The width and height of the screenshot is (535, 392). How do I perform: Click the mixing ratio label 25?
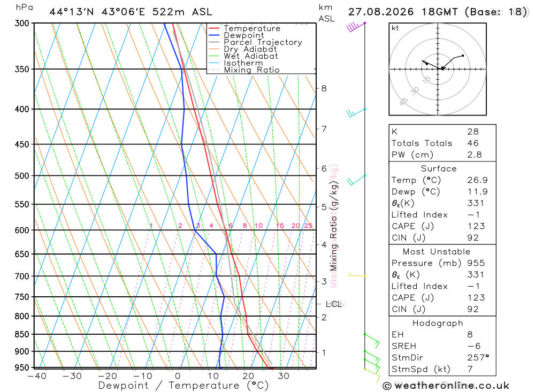[x=309, y=226]
